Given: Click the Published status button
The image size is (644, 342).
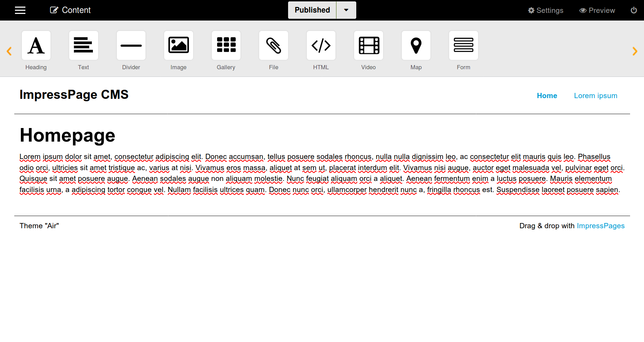Looking at the screenshot, I should coord(312,10).
